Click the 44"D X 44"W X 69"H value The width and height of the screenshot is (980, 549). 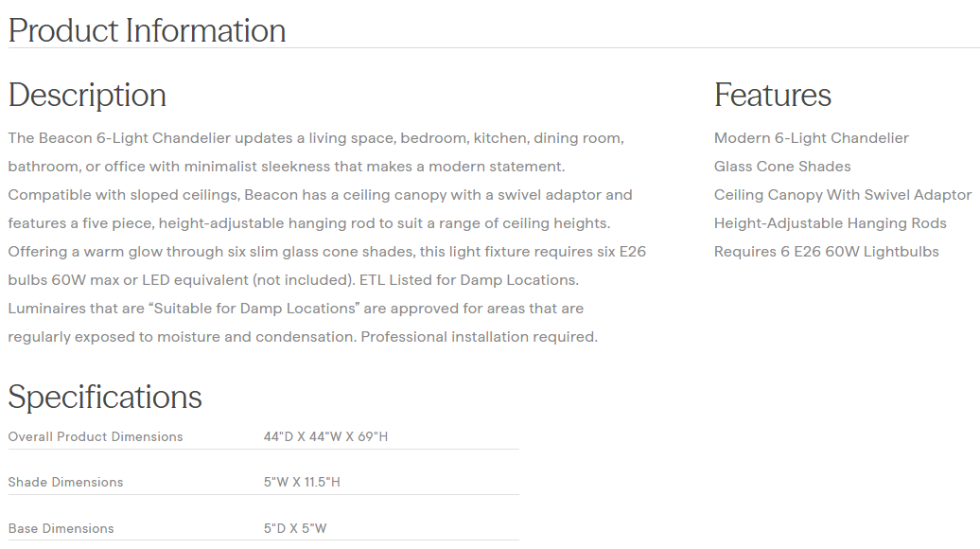(325, 436)
